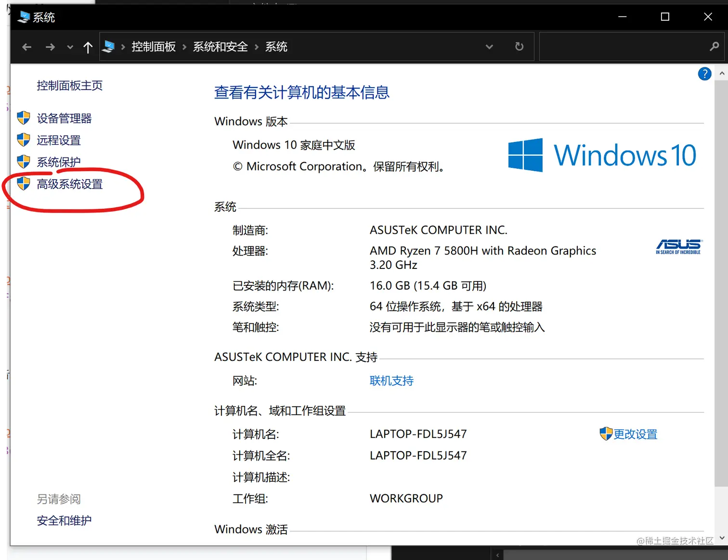This screenshot has height=560, width=728.
Task: Go up one level with up arrow
Action: pos(88,47)
